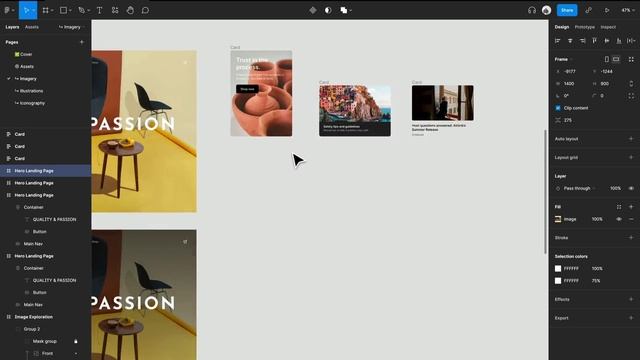Open fill styles icon in Fill section

coord(619,207)
